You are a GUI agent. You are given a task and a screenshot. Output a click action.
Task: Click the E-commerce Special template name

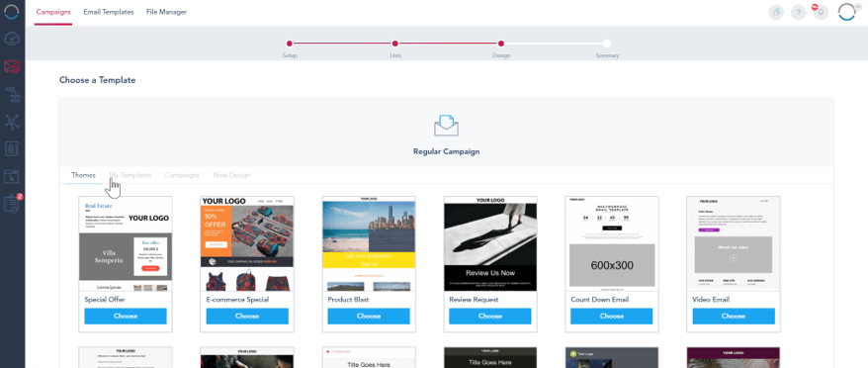tap(237, 300)
